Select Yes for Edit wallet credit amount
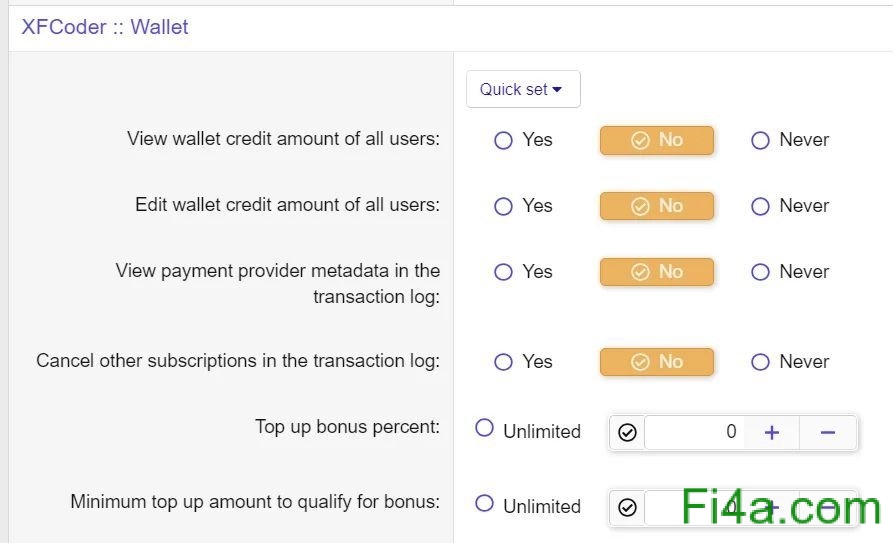Screen dimensions: 893x543 click(504, 206)
